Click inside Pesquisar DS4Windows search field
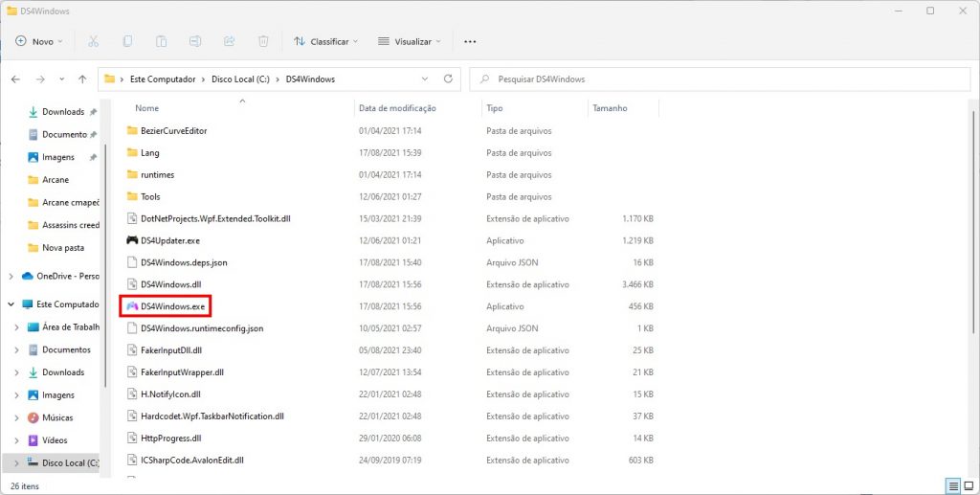The height and width of the screenshot is (495, 980). (x=720, y=79)
